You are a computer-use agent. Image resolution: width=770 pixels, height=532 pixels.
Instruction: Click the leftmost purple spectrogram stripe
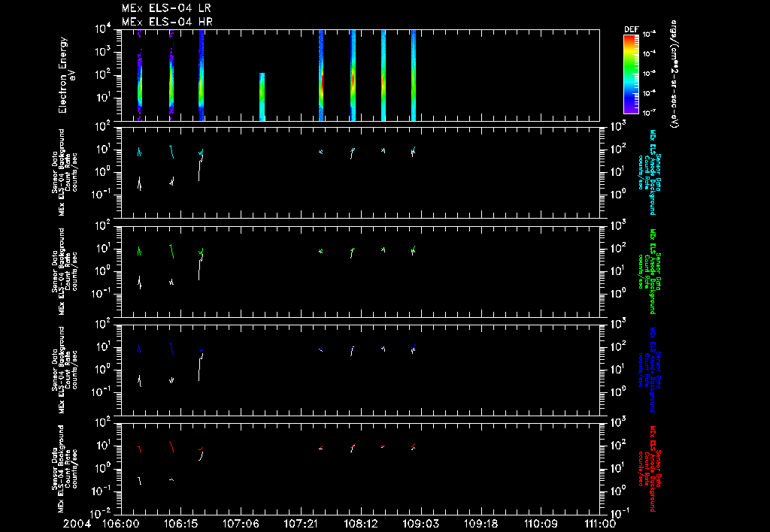[139, 75]
